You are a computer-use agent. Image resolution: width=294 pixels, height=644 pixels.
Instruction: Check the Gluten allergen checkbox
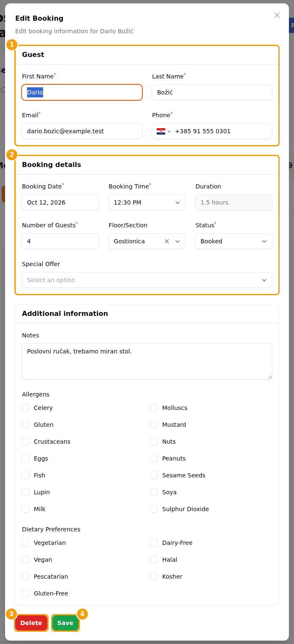[x=25, y=425]
